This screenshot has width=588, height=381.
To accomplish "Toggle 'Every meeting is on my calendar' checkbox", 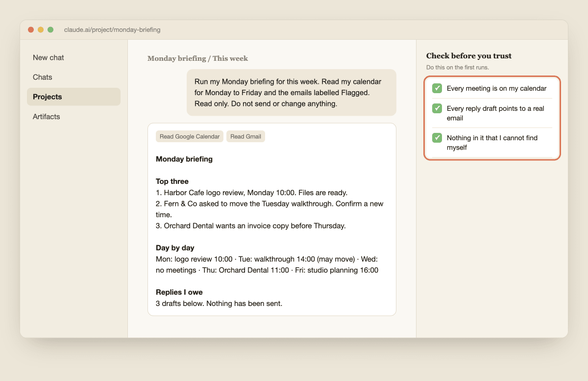I will (437, 88).
